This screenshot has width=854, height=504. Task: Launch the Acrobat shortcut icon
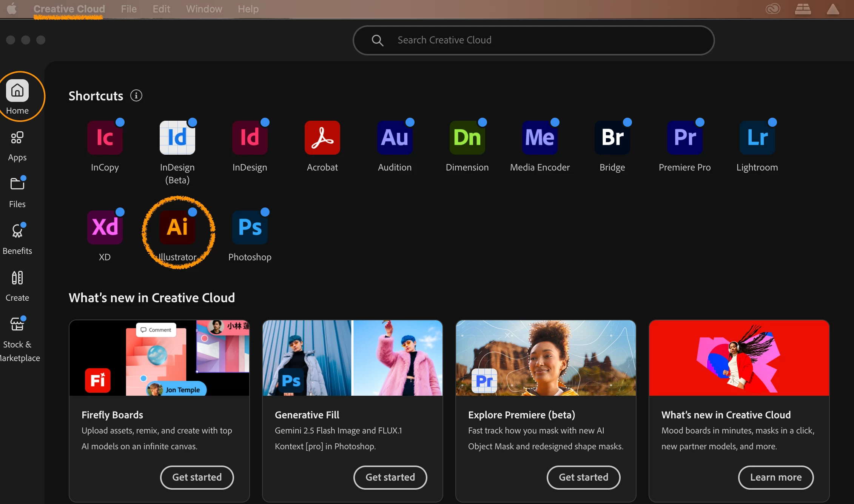coord(322,137)
